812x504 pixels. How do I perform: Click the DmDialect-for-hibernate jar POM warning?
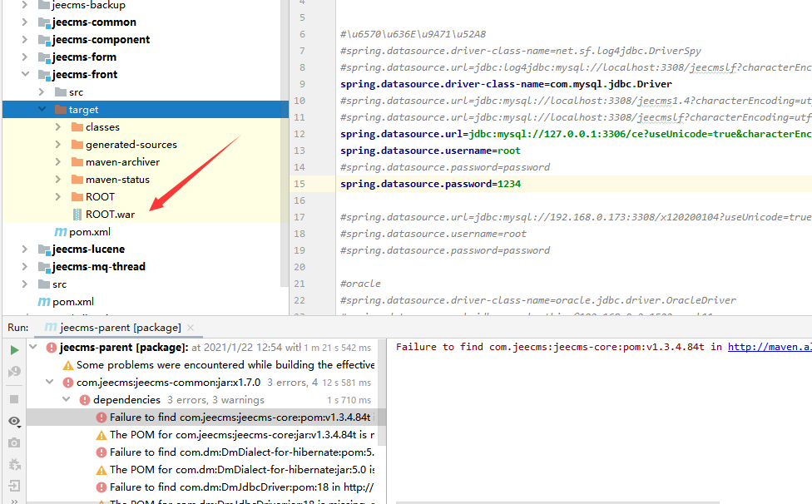coord(240,470)
